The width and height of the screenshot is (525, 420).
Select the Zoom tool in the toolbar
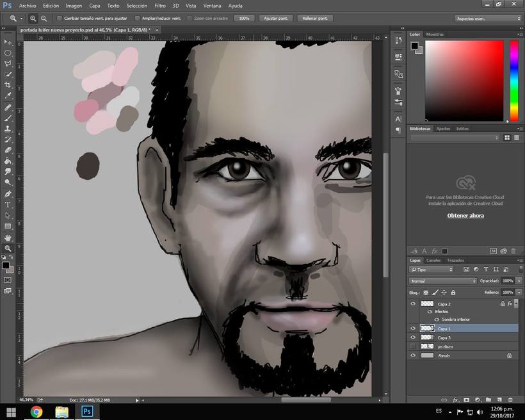point(8,248)
